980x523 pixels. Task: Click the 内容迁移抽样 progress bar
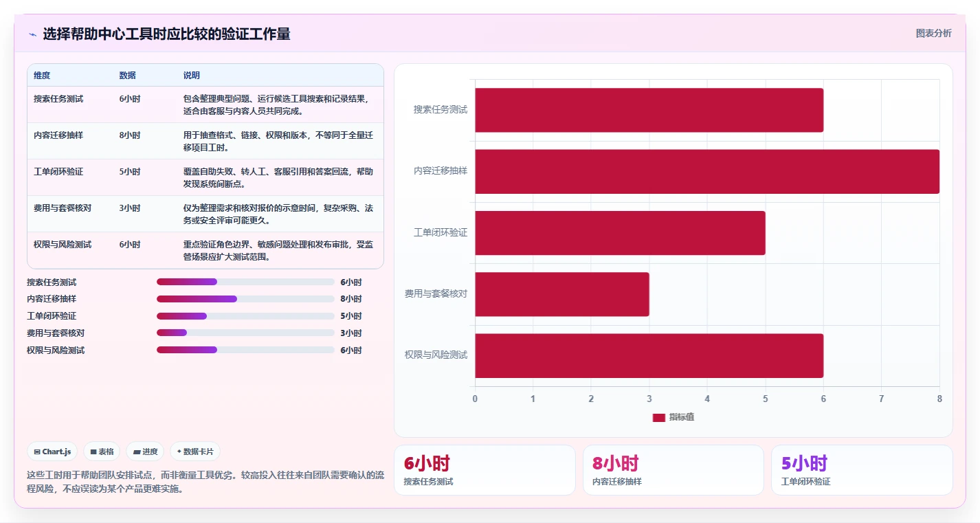245,299
